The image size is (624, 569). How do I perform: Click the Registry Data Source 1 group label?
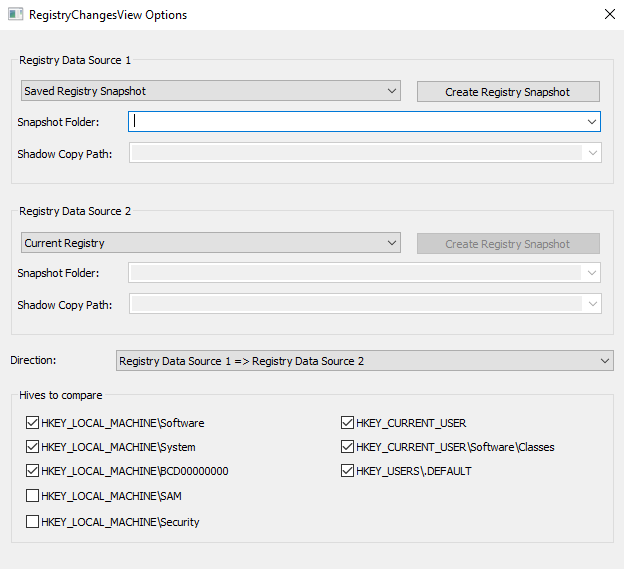coord(75,60)
